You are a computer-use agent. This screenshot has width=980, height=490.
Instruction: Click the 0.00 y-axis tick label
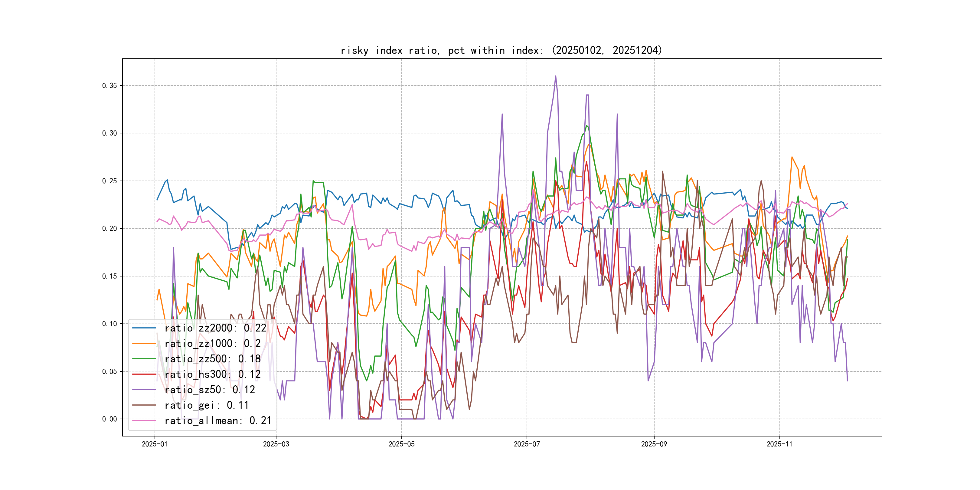pos(109,419)
